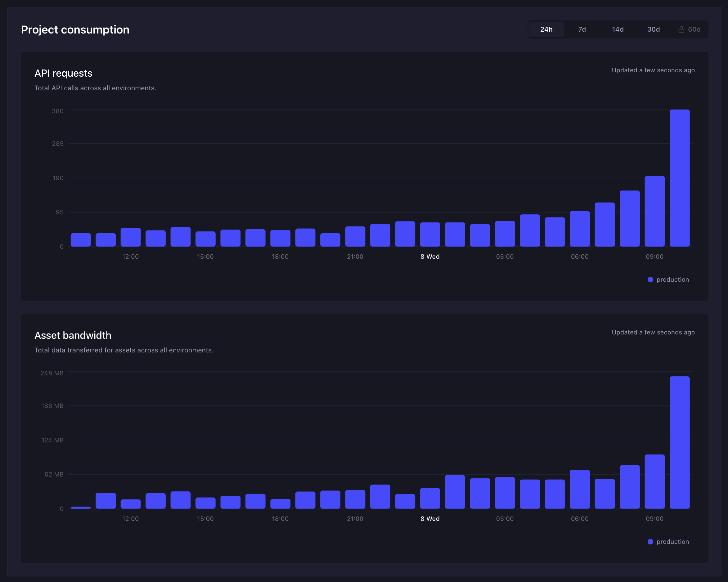Screen dimensions: 728x582
Task: Click the 09:00 bar in Asset bandwidth chart
Action: (654, 481)
